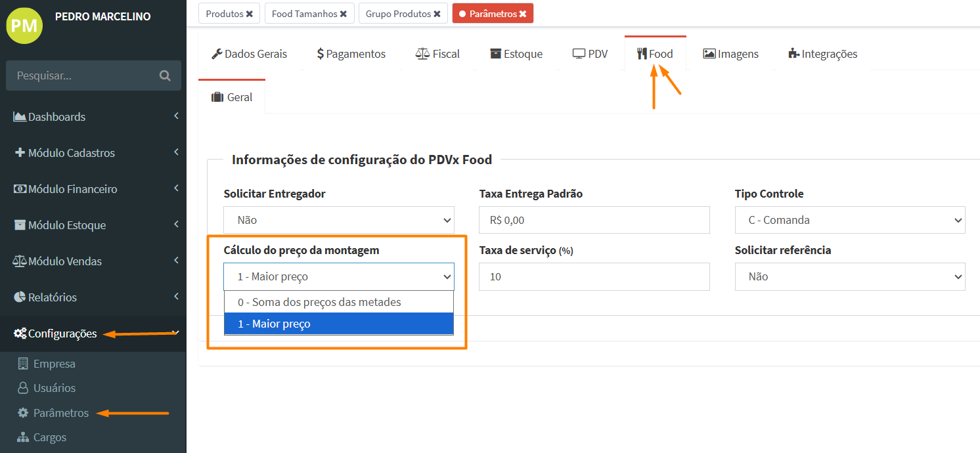Close the Produtos tab with its X
This screenshot has width=980, height=453.
click(x=250, y=14)
